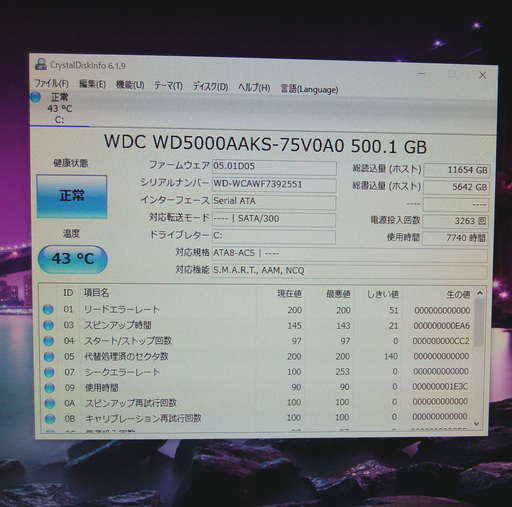Click the S.M.A.R.T., AAM, NCQ features field
512x507 pixels.
click(x=349, y=271)
